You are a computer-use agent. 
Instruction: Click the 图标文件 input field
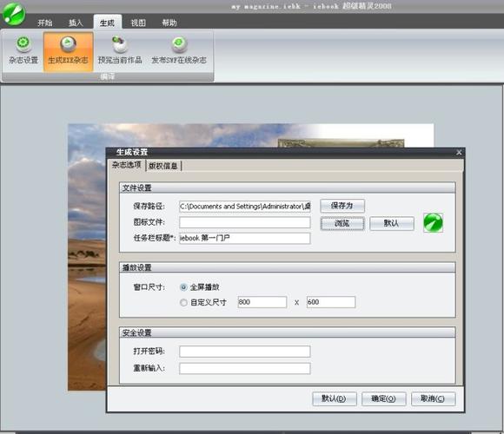tap(245, 222)
